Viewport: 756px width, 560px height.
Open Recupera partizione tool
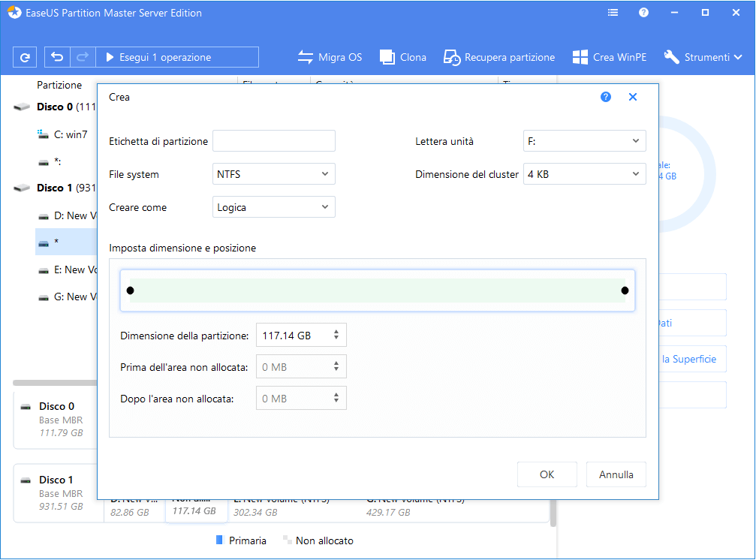[499, 57]
